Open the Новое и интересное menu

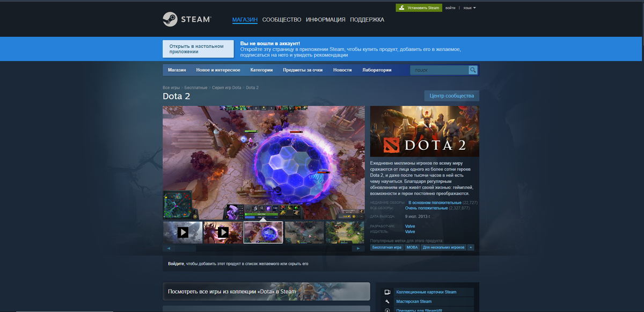[x=218, y=70]
